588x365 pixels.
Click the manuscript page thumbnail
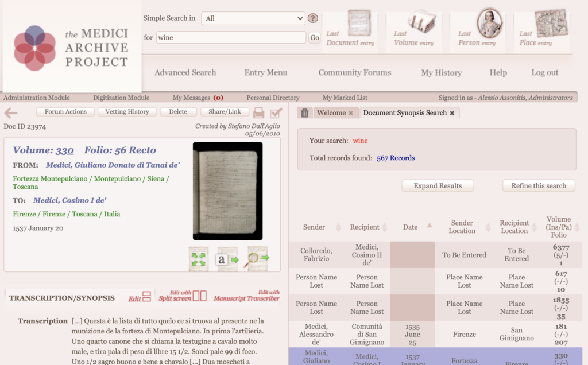(x=227, y=191)
